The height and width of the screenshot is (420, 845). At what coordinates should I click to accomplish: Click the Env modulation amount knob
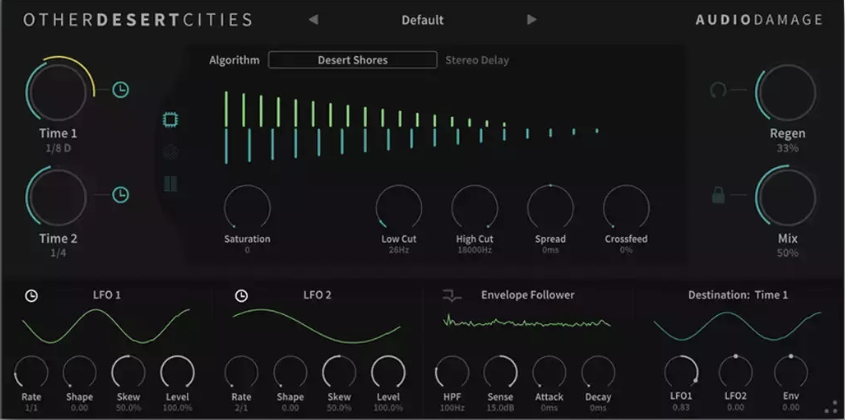[791, 371]
